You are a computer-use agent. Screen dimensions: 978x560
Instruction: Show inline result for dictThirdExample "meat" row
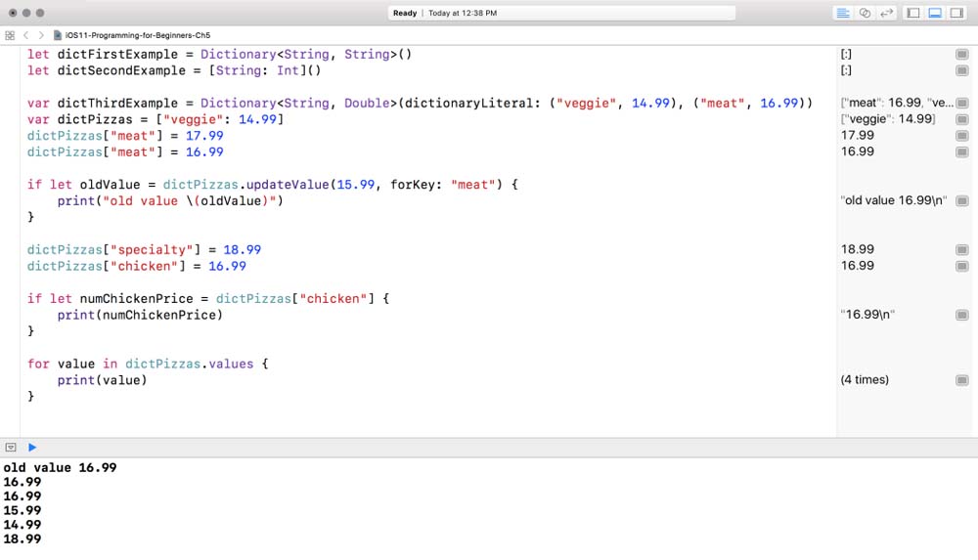[962, 103]
